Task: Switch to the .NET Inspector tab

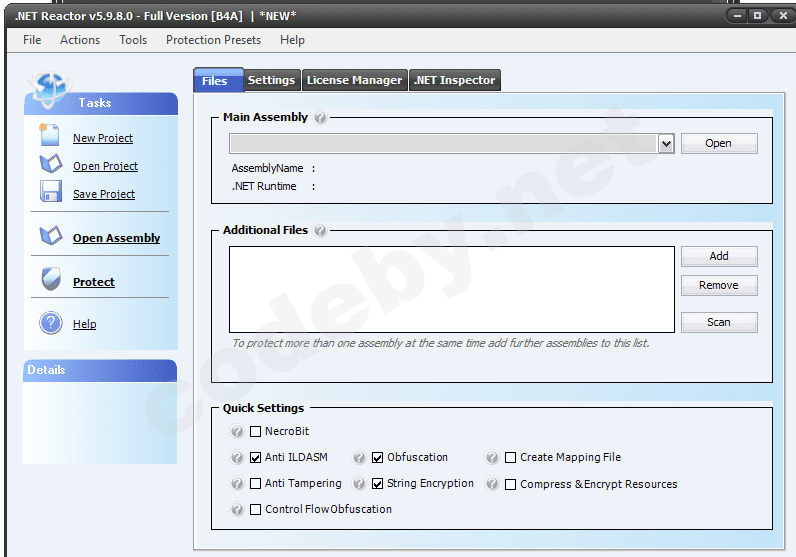Action: pyautogui.click(x=455, y=80)
